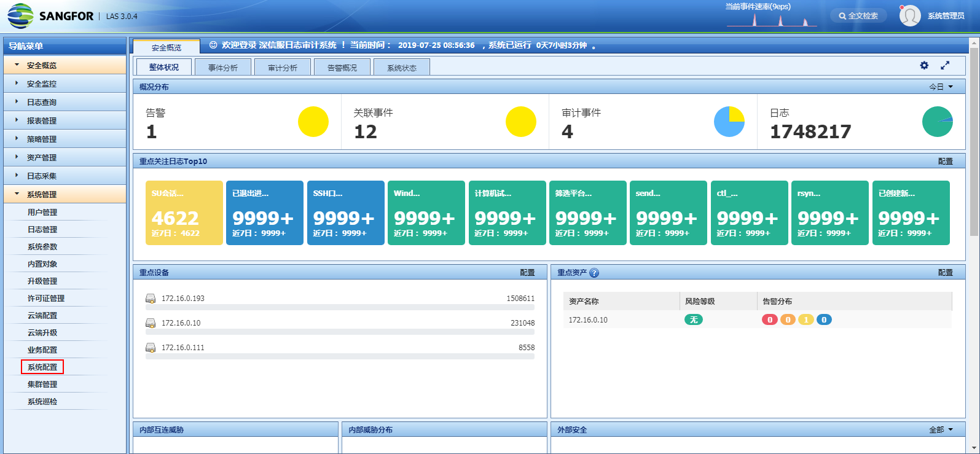The width and height of the screenshot is (980, 454).
Task: Expand dashboard to fullscreen icon
Action: [x=945, y=65]
